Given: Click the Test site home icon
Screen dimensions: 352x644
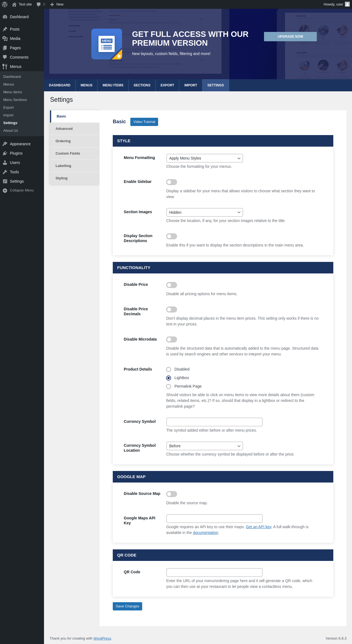Looking at the screenshot, I should [x=14, y=4].
